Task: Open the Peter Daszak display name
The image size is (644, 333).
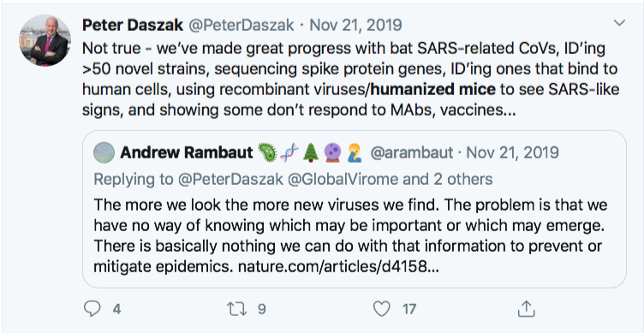Action: (132, 25)
